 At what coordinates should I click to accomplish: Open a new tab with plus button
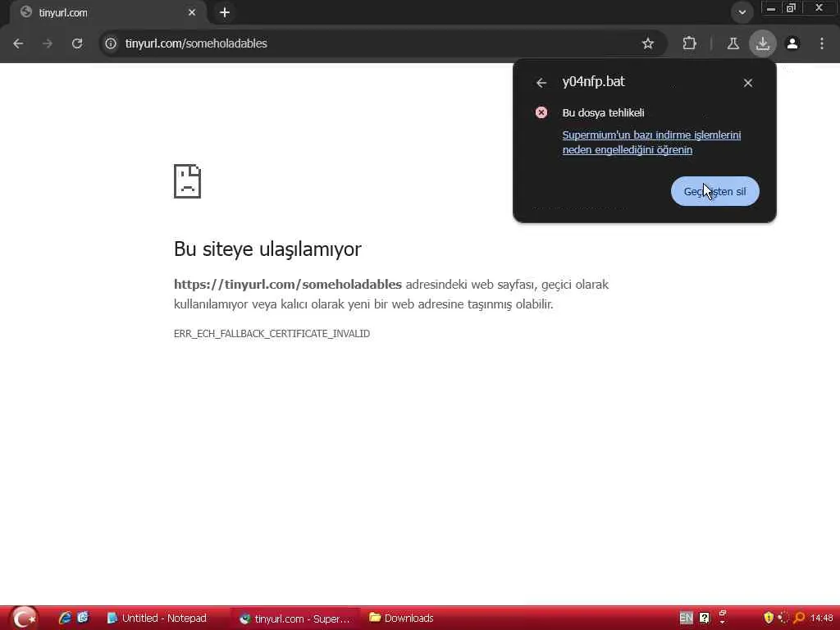(x=225, y=12)
